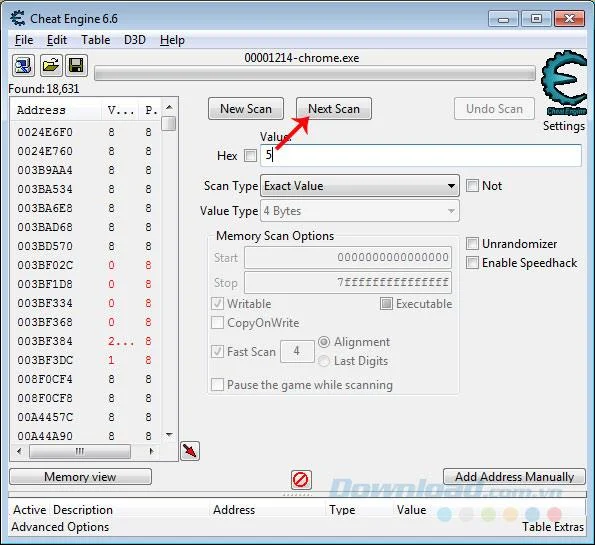Click the open folder toolbar icon
This screenshot has width=595, height=545.
tap(50, 65)
